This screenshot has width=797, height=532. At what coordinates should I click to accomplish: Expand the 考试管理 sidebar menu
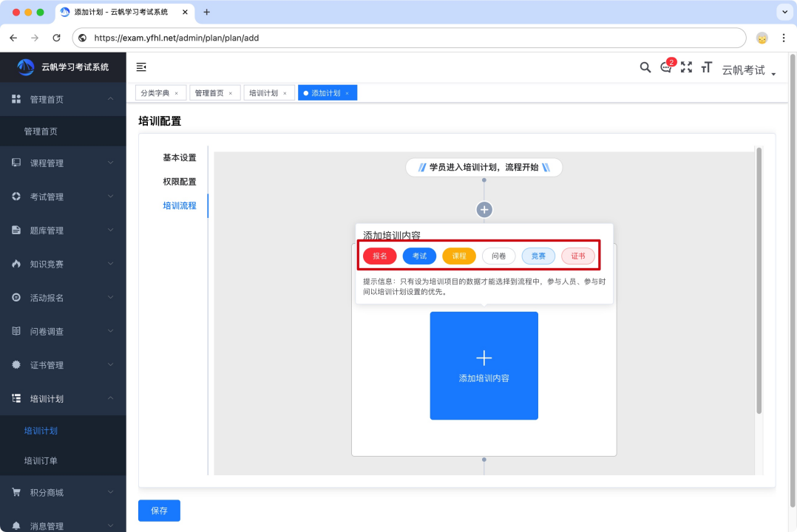click(63, 197)
